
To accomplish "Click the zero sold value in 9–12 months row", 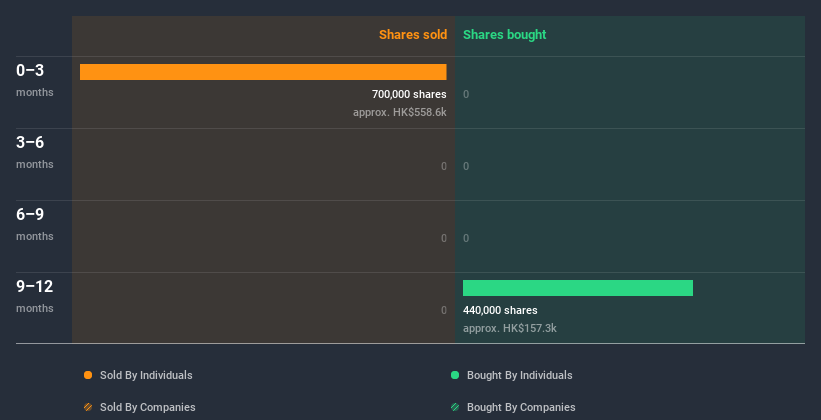I will (x=443, y=310).
